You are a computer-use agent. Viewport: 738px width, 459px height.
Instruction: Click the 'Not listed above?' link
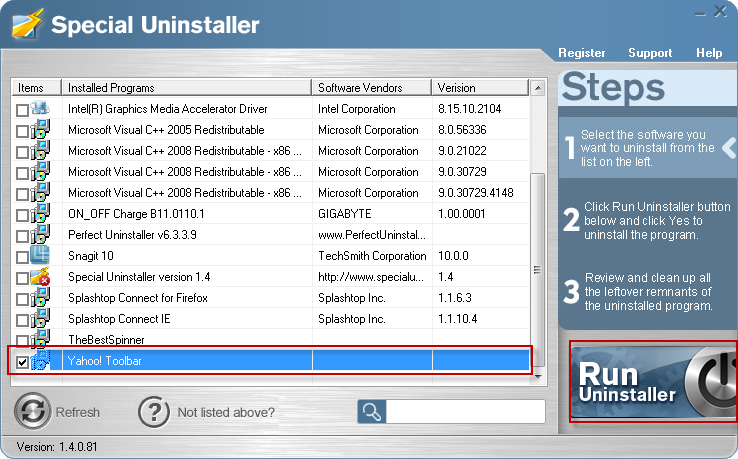click(x=226, y=412)
